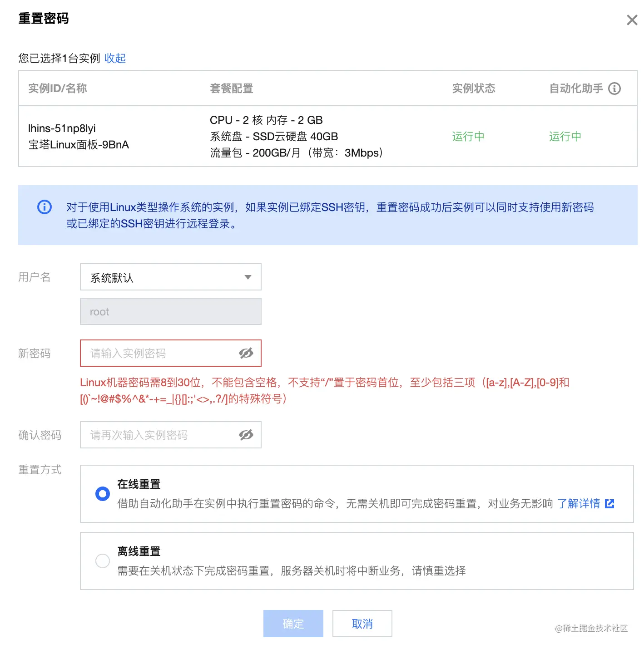Viewport: 644px width, 649px height.
Task: Click the info icon in the blue notice banner
Action: click(44, 207)
